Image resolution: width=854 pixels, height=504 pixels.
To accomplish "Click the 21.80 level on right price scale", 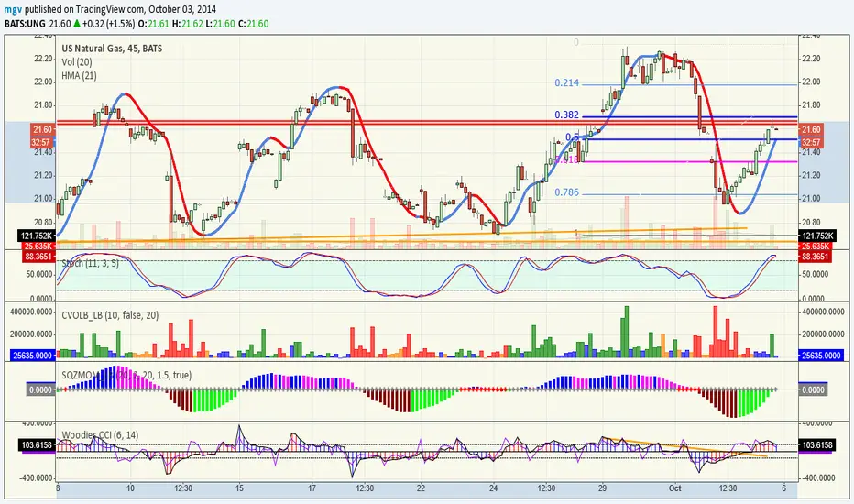I will click(x=812, y=105).
